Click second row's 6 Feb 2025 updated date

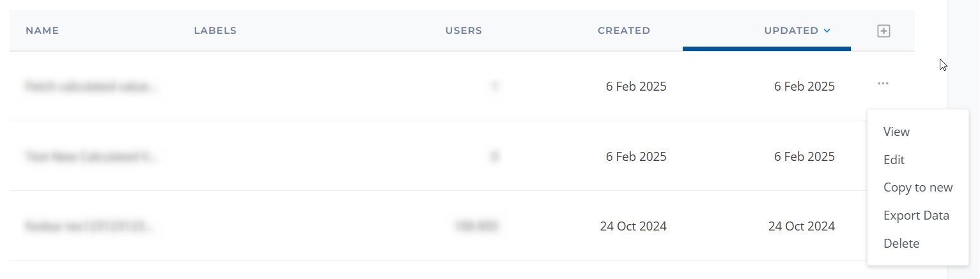click(x=804, y=156)
